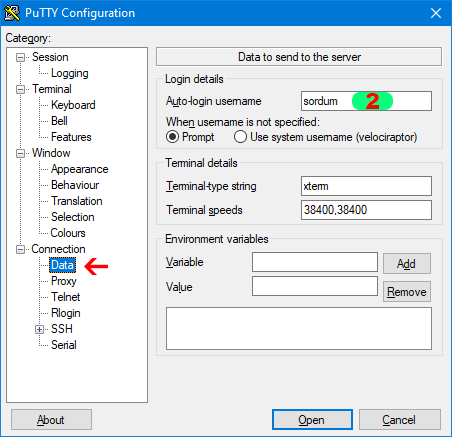
Task: Open the Proxy settings
Action: tap(64, 281)
